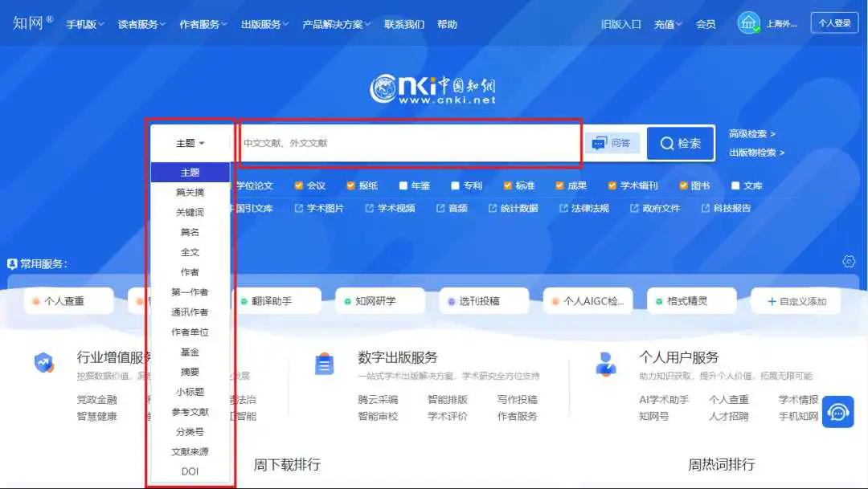Click the 行业增值服务 shield icon
Image resolution: width=868 pixels, height=489 pixels.
[43, 363]
